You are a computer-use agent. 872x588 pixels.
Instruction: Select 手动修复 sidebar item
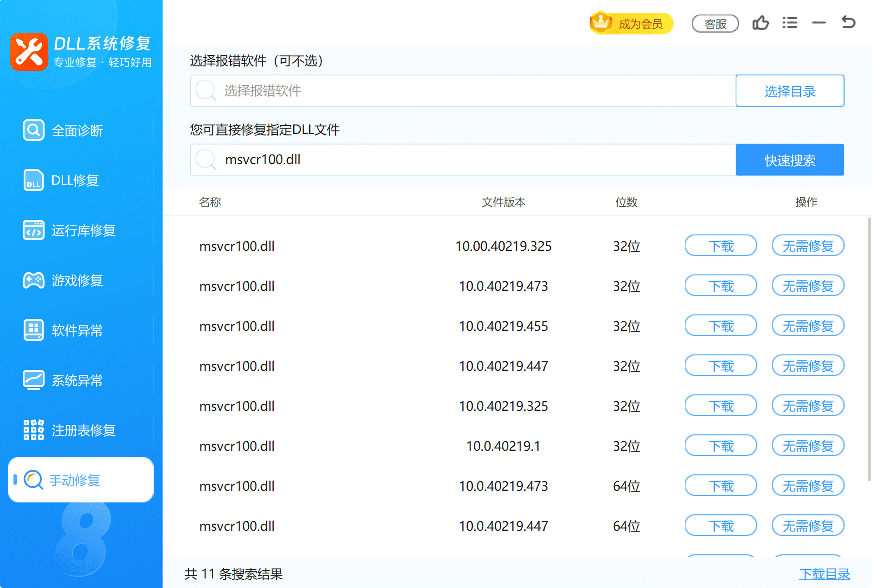tap(81, 480)
